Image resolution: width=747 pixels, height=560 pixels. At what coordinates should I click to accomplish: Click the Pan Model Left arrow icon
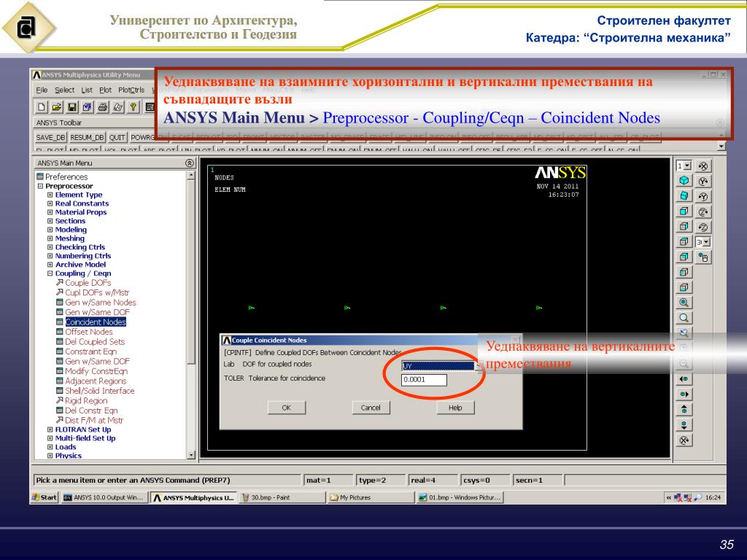coord(684,379)
